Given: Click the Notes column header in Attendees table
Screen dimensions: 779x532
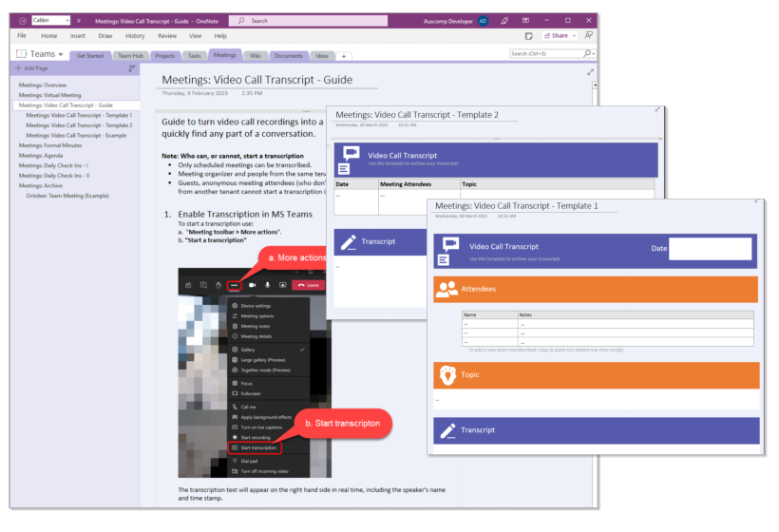Looking at the screenshot, I should 525,315.
